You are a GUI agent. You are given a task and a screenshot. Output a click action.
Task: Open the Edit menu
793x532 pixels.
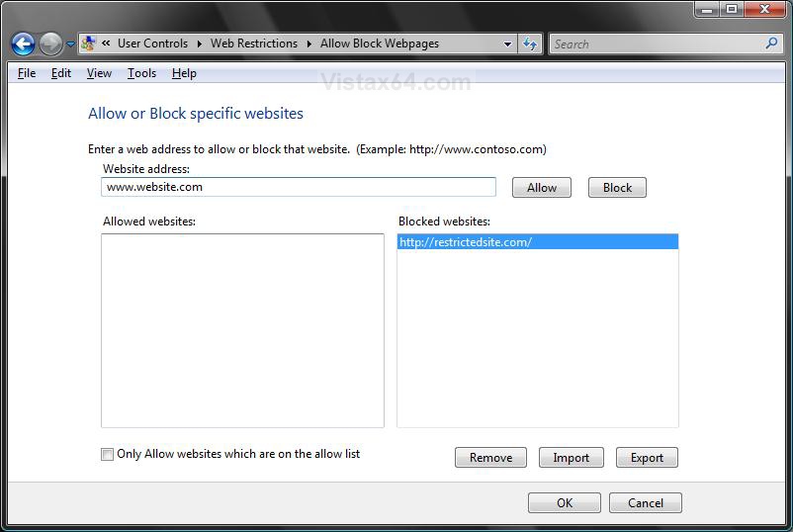(x=61, y=73)
